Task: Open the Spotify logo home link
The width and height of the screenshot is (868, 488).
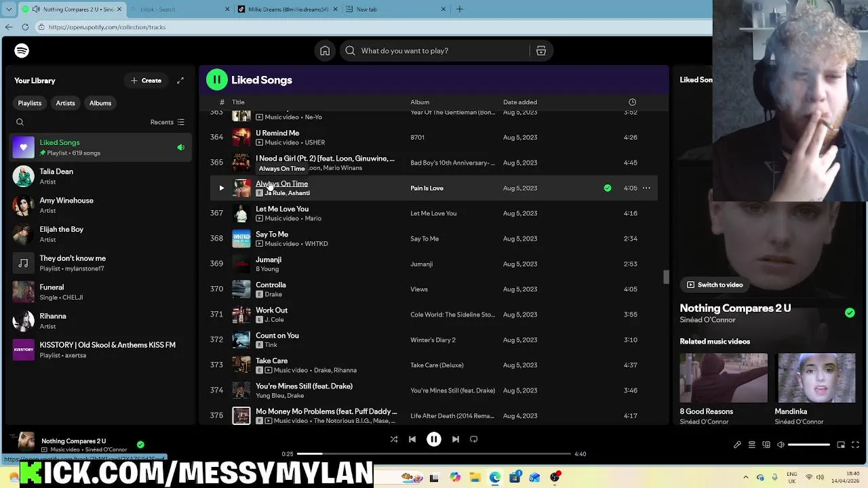Action: click(x=22, y=51)
